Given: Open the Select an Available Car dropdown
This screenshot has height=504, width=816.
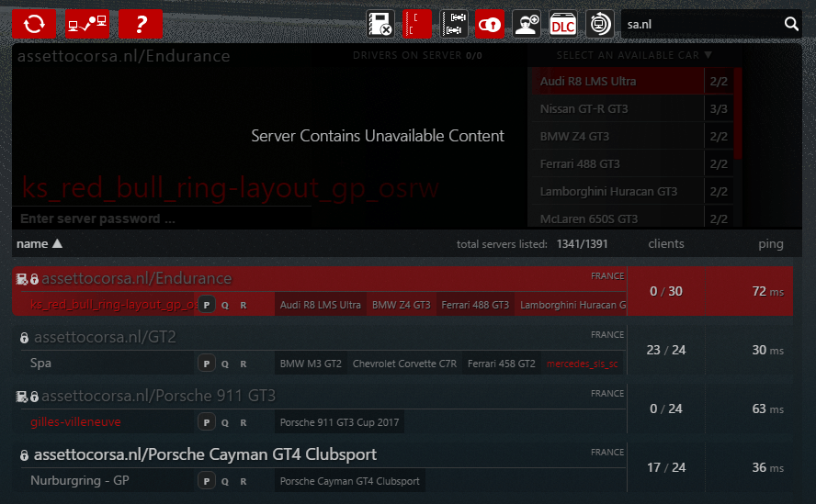Looking at the screenshot, I should (634, 55).
